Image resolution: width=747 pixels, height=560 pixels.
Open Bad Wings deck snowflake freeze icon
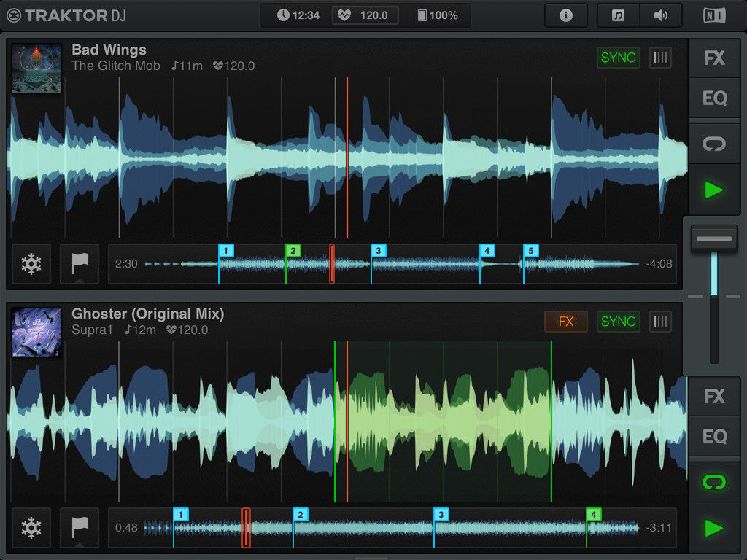pyautogui.click(x=31, y=264)
